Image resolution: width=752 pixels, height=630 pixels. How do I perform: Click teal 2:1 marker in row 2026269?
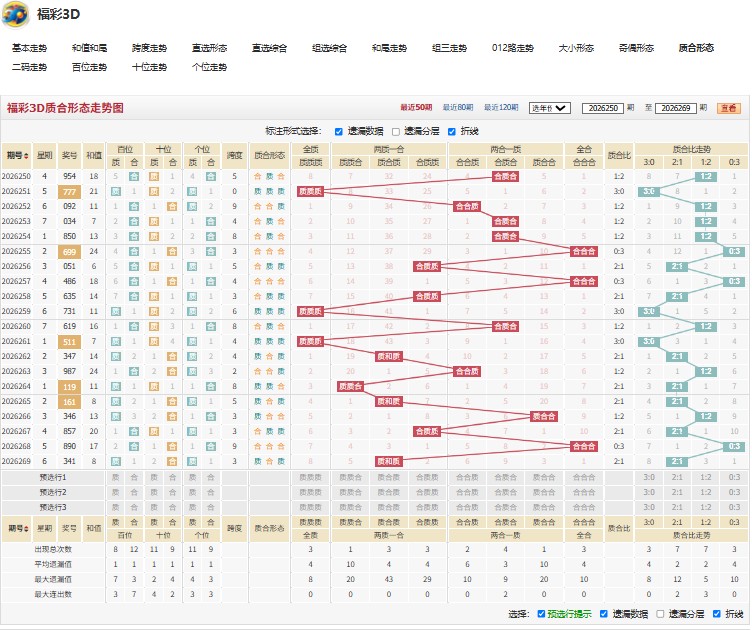click(677, 461)
